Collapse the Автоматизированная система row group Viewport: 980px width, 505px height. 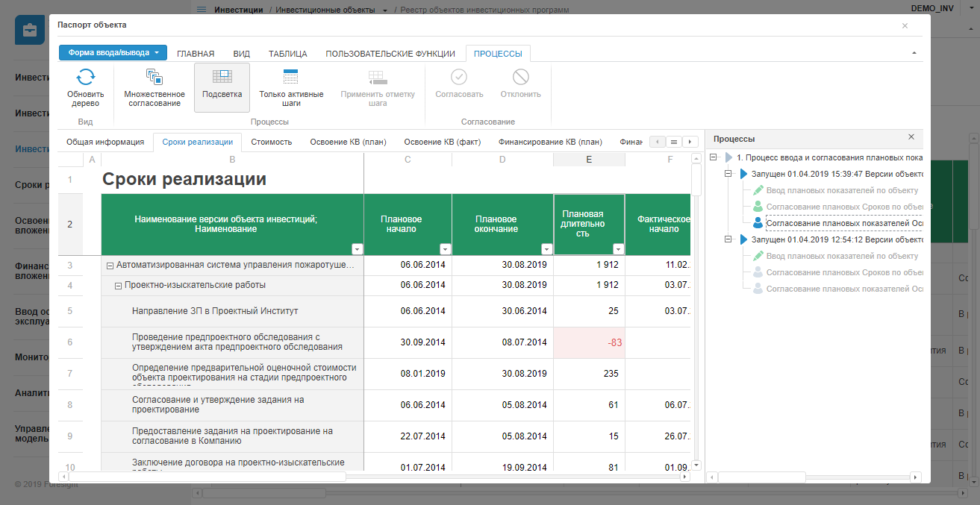[110, 266]
